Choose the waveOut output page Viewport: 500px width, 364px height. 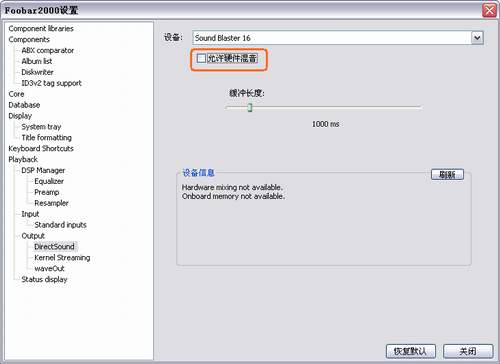(49, 268)
